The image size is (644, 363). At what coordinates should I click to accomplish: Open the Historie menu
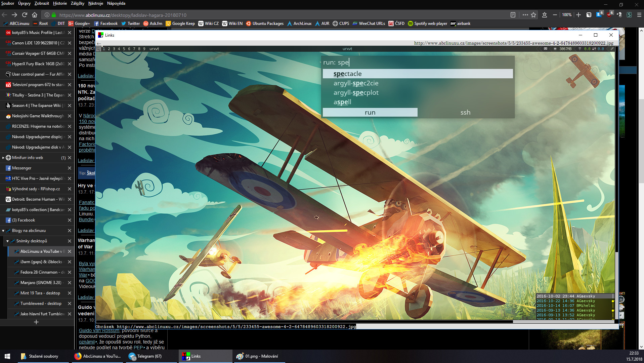tap(60, 3)
